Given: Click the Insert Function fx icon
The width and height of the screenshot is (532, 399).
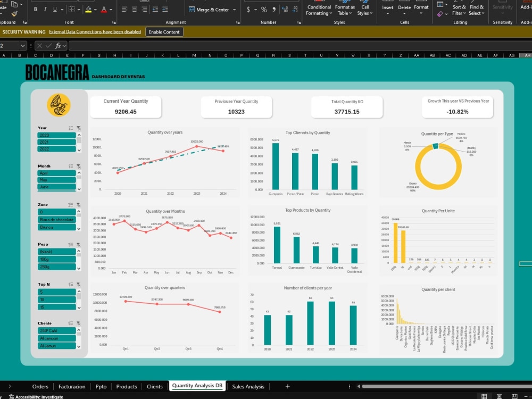Looking at the screenshot, I should tap(58, 45).
